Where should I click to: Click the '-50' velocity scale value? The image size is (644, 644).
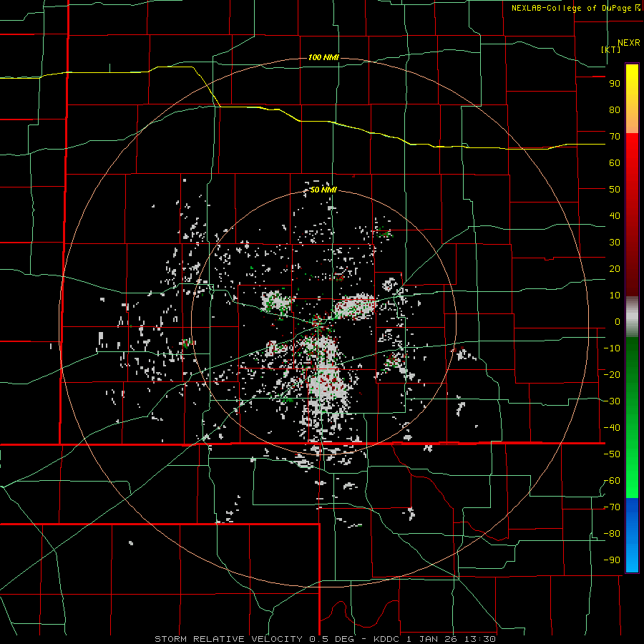coord(612,454)
